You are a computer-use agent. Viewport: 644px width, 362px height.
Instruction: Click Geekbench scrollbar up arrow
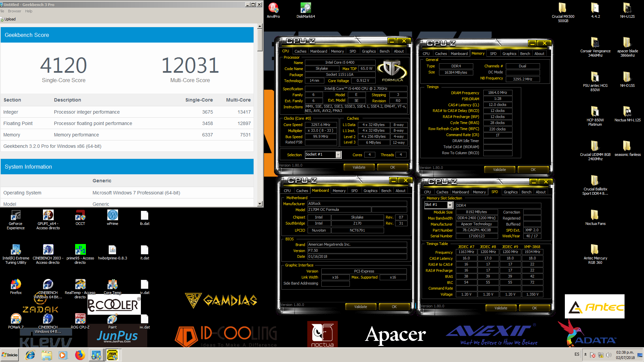260,26
